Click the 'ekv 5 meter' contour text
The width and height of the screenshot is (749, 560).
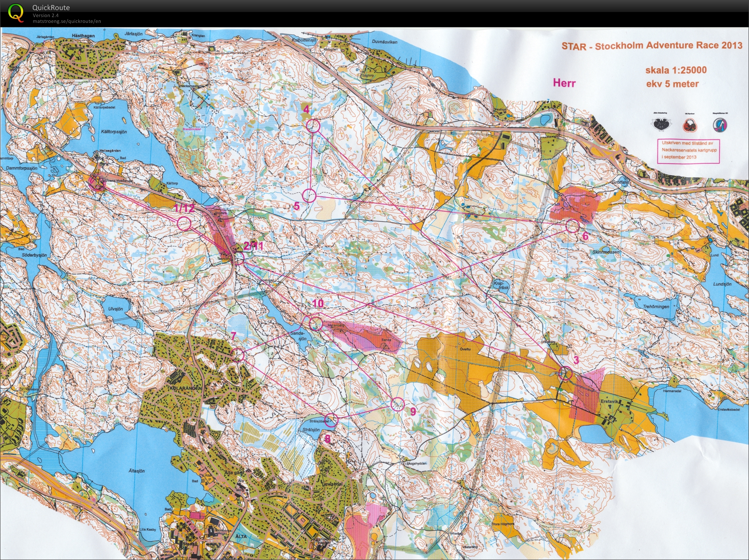tap(672, 84)
